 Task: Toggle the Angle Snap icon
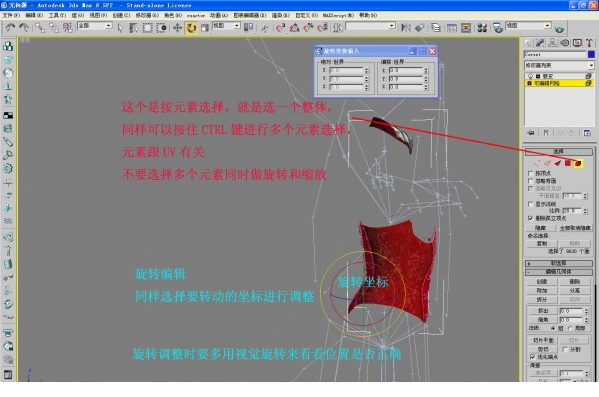[294, 28]
